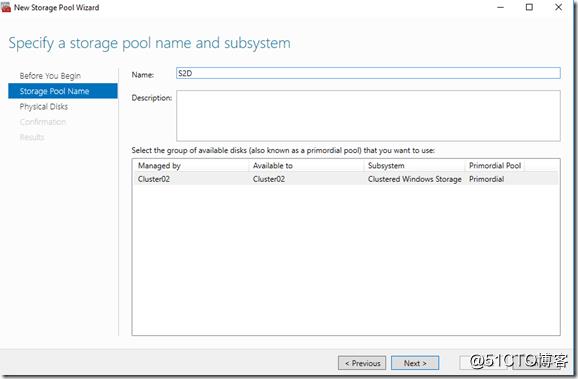This screenshot has width=578, height=379.
Task: Click the New Storage Pool Wizard title icon
Action: (x=6, y=7)
